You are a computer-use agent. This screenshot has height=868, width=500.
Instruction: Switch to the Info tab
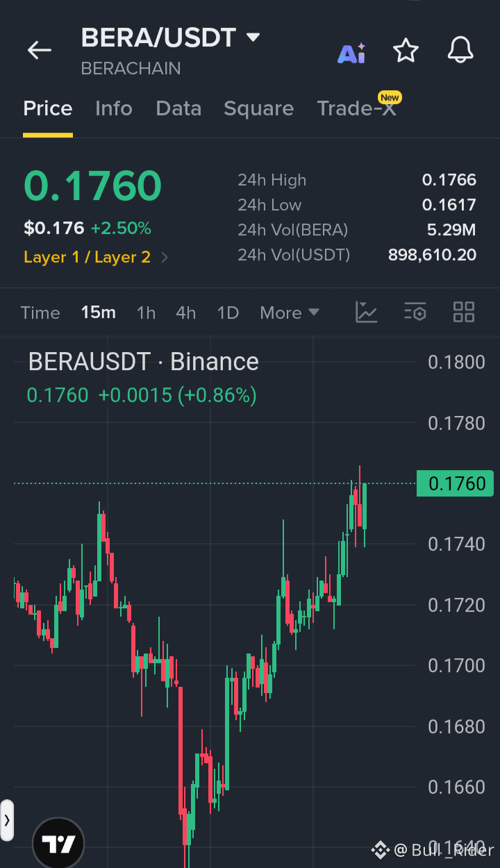114,108
